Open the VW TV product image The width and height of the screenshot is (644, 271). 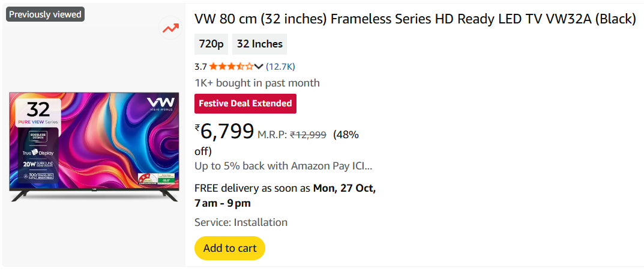point(94,147)
